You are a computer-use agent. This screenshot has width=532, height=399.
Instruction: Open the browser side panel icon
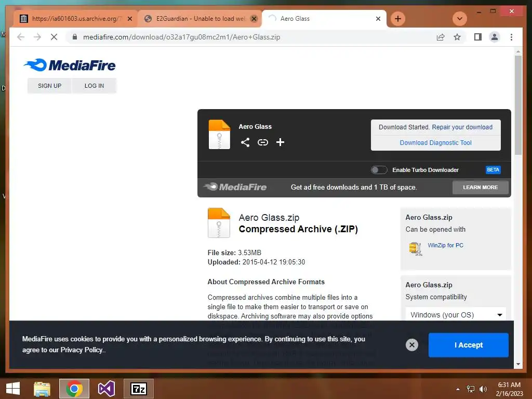478,37
